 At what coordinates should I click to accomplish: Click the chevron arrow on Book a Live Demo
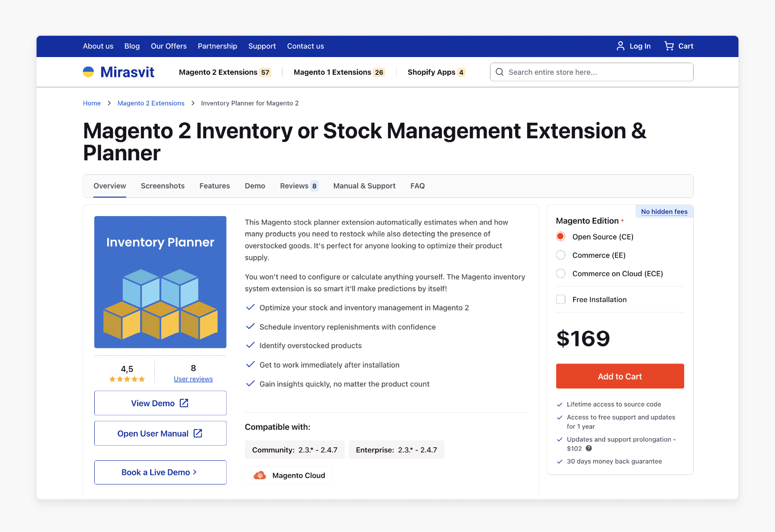tap(195, 472)
